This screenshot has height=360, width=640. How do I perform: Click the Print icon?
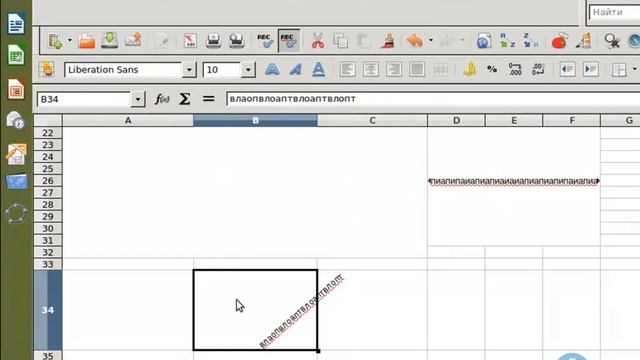coord(213,41)
